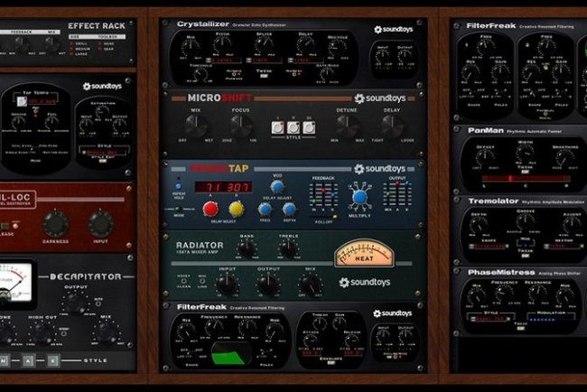Open the PhaseMistress Style dropdown
This screenshot has width=587, height=392.
coord(491,319)
